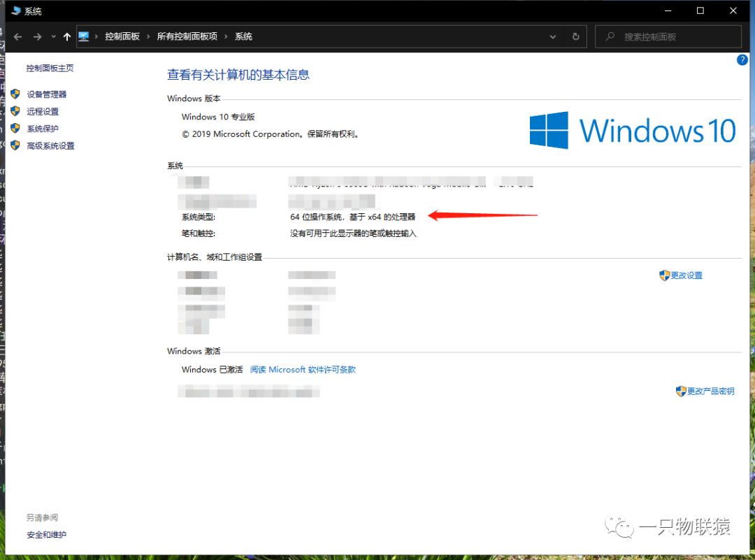Click shield icon next to 更改产品密钥
This screenshot has width=755, height=560.
(x=681, y=391)
